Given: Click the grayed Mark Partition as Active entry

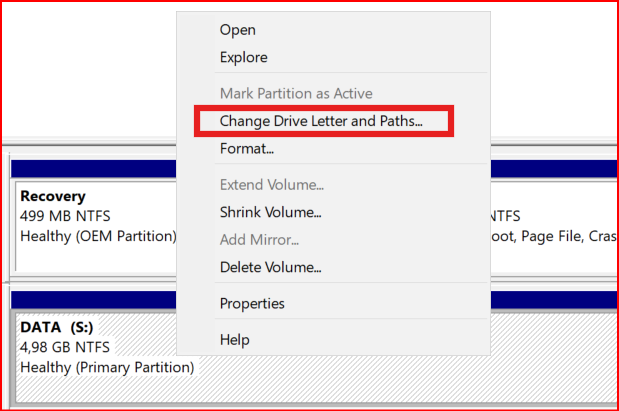Looking at the screenshot, I should 296,94.
